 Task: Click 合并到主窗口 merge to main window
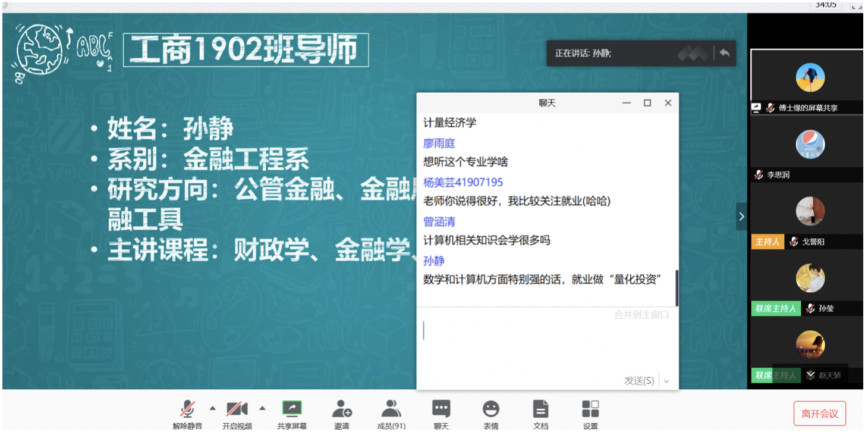641,315
